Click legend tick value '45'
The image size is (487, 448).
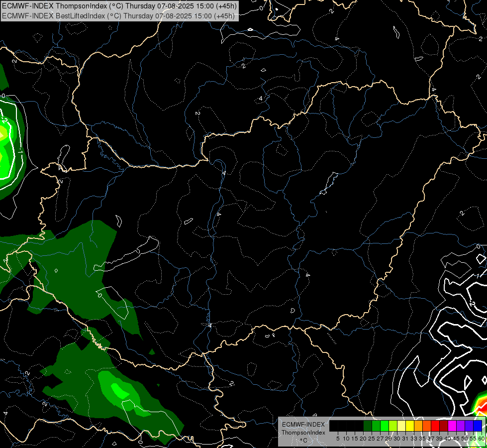(456, 439)
